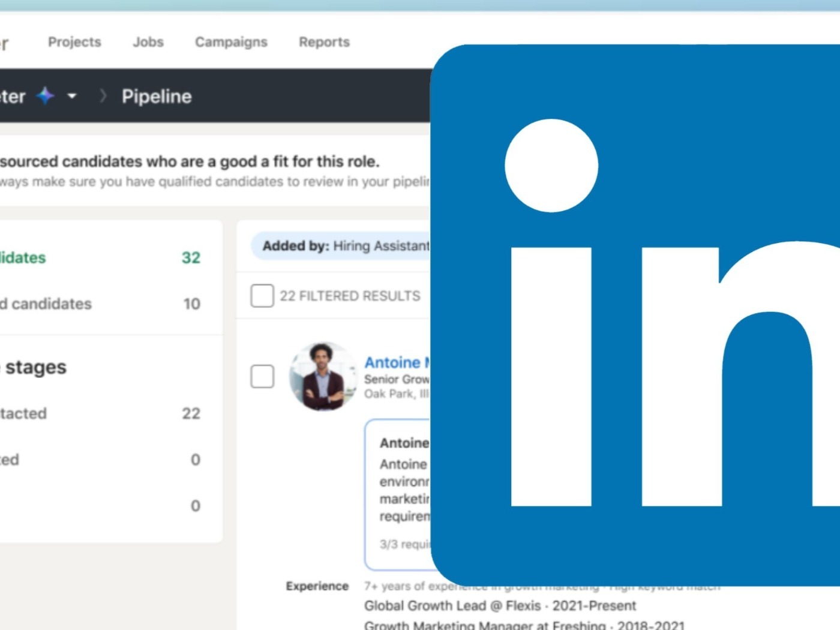The width and height of the screenshot is (840, 630).
Task: Open the Jobs tab
Action: point(148,42)
